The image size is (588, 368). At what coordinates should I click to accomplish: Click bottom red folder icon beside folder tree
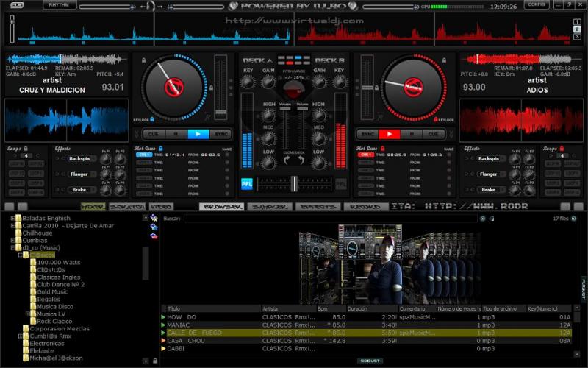tap(154, 236)
